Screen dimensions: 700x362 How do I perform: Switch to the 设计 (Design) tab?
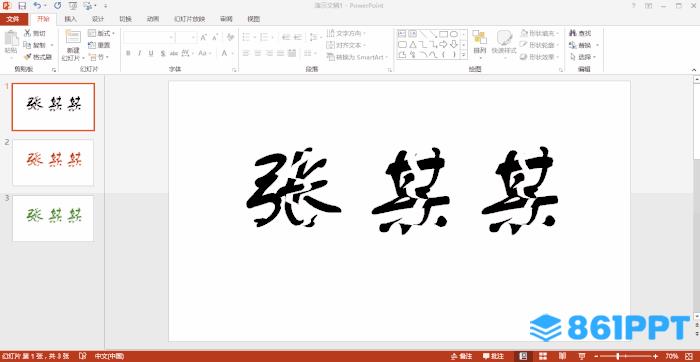tap(98, 19)
